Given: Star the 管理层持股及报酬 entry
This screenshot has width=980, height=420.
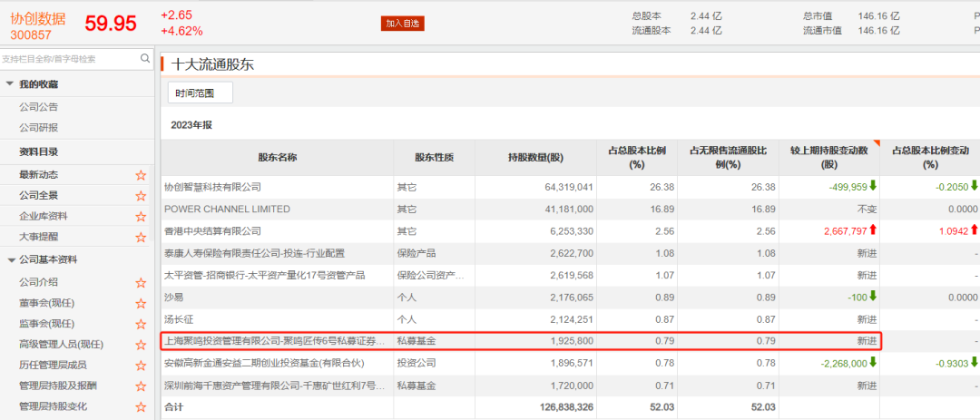Looking at the screenshot, I should coord(141,386).
